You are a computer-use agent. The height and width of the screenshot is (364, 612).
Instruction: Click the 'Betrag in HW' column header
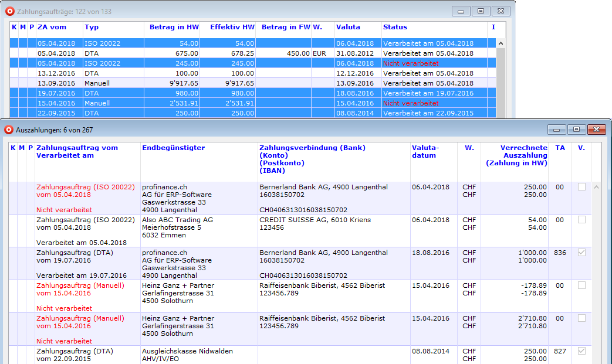[174, 27]
